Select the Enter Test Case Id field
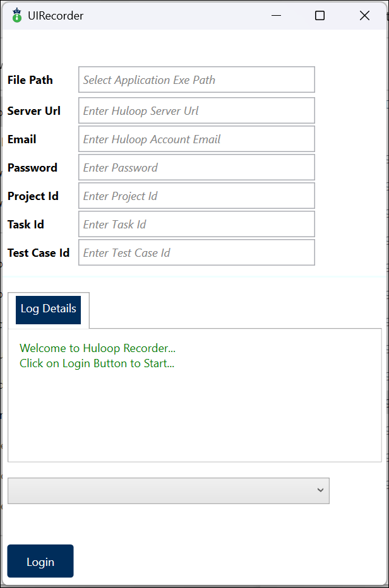Screen dimensions: 389x588 pyautogui.click(x=196, y=253)
